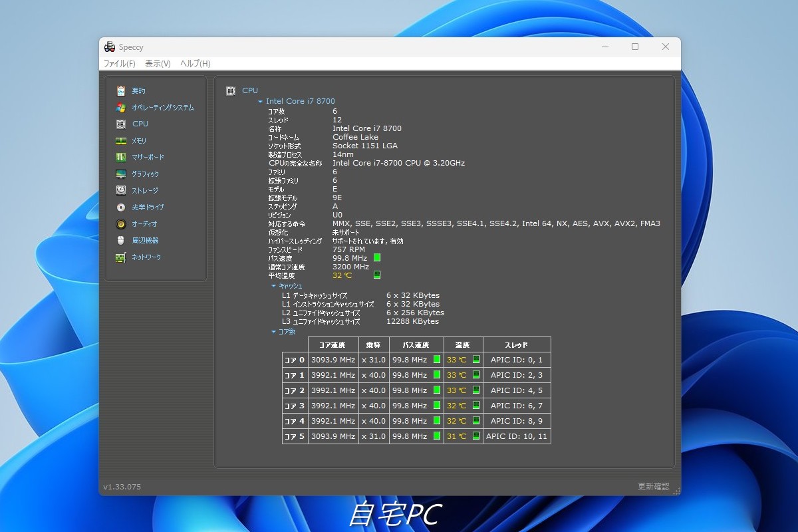Screen dimensions: 798x532
Task: Open the 光学ドライブ disc icon
Action: (x=120, y=207)
